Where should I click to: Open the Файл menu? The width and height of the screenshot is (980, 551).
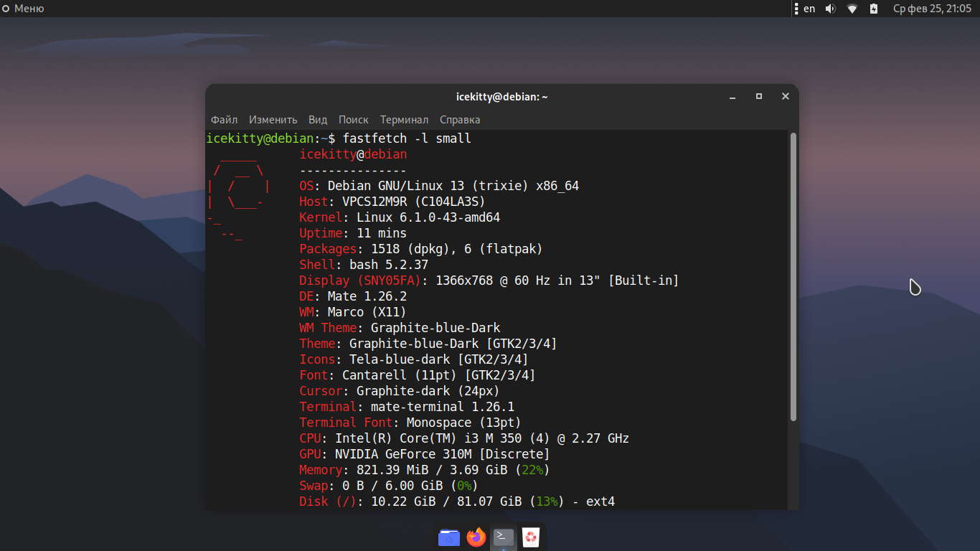(x=224, y=120)
